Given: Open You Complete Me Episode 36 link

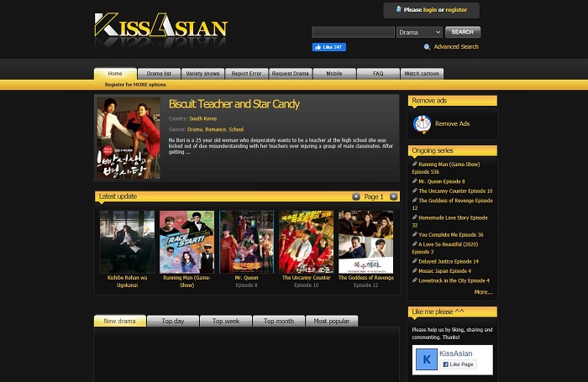Looking at the screenshot, I should point(451,235).
